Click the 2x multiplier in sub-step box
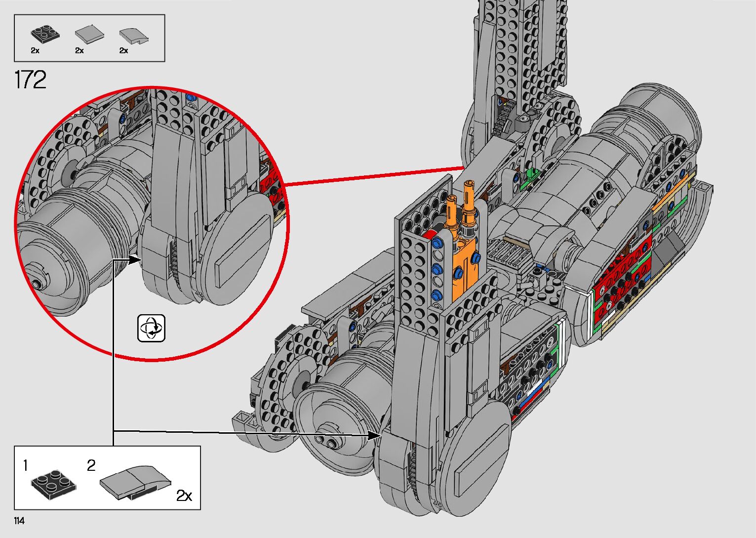 coord(184,496)
